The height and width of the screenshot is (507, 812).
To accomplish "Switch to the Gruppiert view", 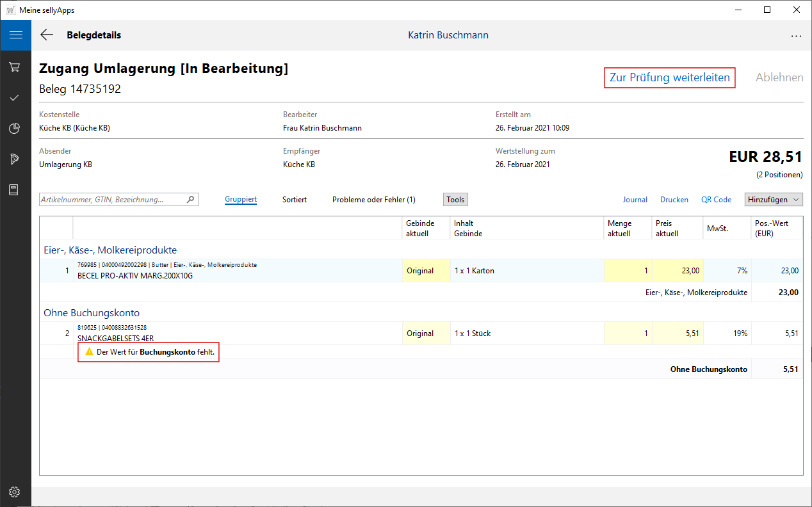I will coord(241,200).
